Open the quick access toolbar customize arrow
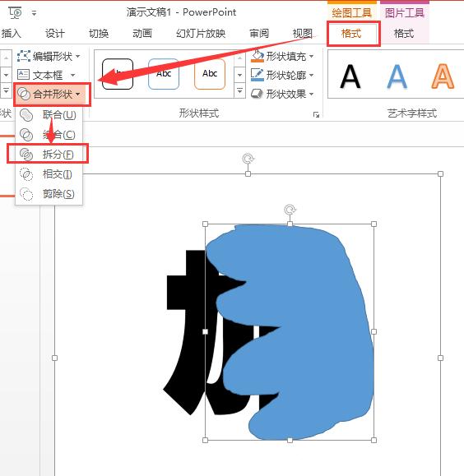The image size is (464, 476). pos(34,13)
